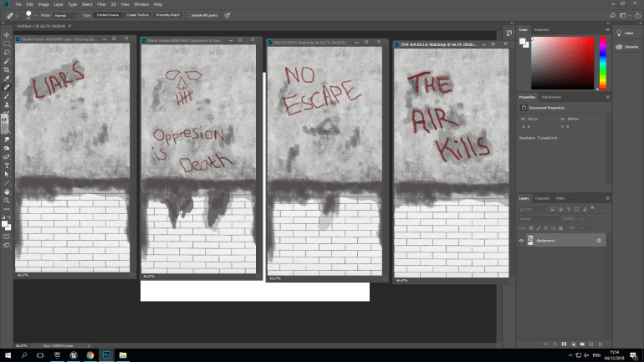This screenshot has height=362, width=644.
Task: Toggle lock transparent pixels
Action: click(531, 227)
